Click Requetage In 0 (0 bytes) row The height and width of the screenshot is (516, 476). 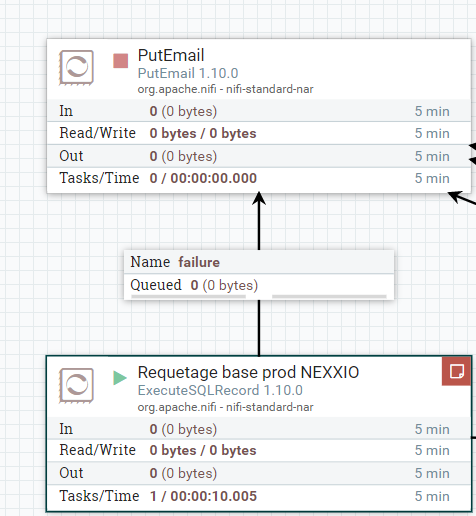pyautogui.click(x=259, y=429)
